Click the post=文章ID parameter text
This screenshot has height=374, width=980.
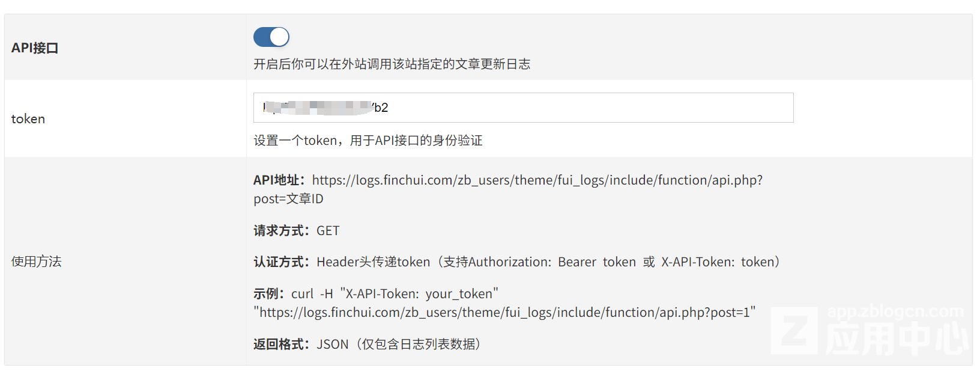[288, 199]
